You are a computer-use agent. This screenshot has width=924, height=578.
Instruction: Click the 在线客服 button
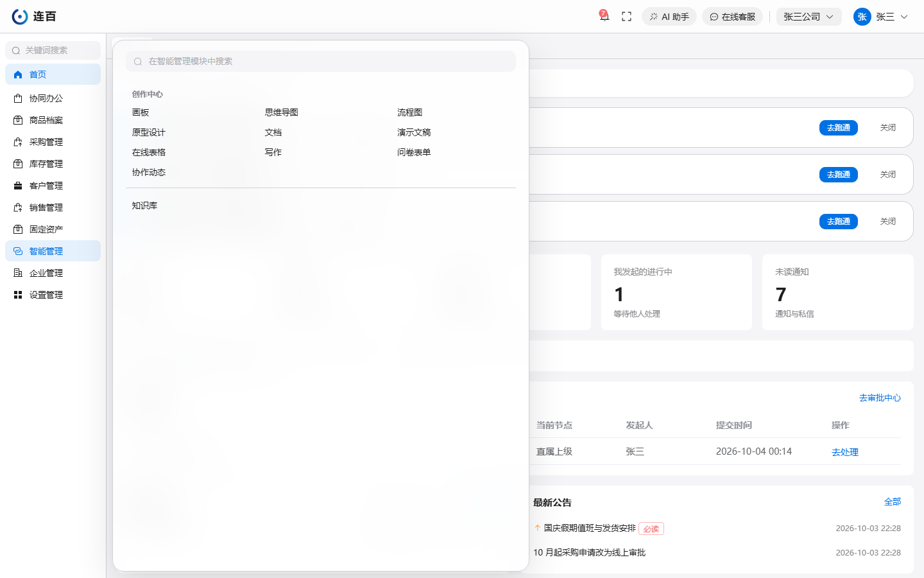click(x=732, y=17)
